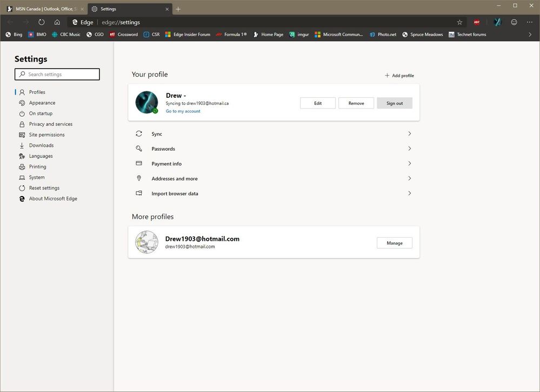Open the ABP extension icon

pyautogui.click(x=477, y=22)
